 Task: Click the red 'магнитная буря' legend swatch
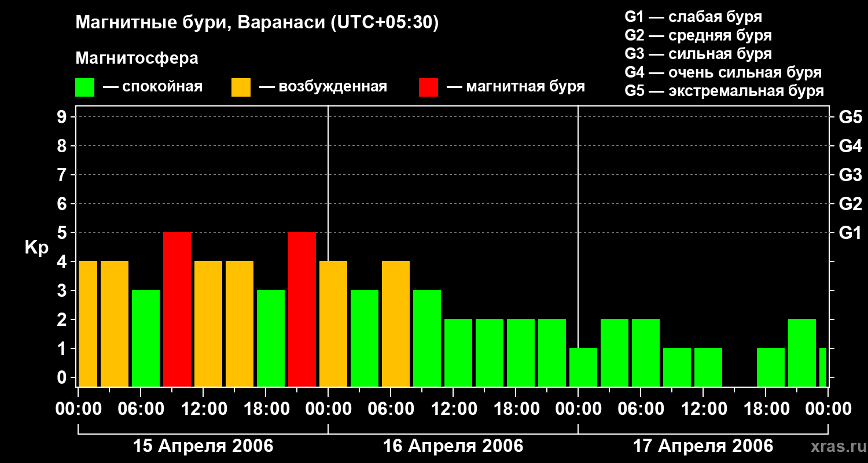(x=429, y=87)
